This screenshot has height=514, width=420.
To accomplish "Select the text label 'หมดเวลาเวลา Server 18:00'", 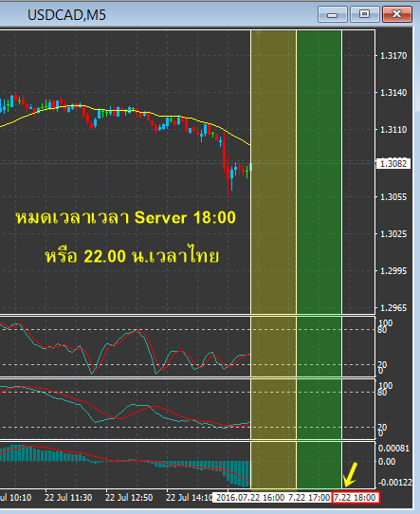I will 126,218.
